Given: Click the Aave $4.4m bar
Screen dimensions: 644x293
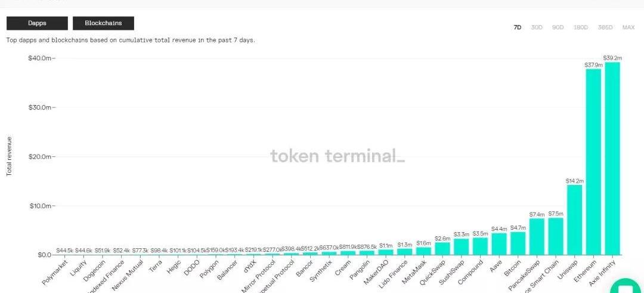Looking at the screenshot, I should [499, 244].
